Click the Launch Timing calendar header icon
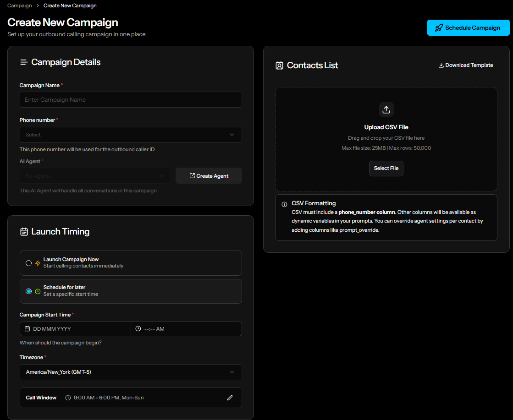This screenshot has height=420, width=513. click(x=24, y=232)
